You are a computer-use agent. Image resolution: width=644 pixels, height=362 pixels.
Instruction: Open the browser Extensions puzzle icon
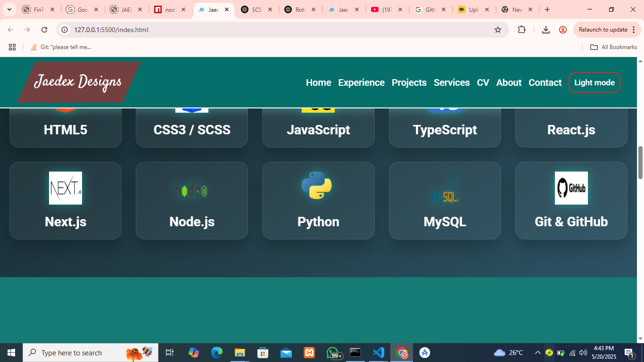tap(521, 30)
